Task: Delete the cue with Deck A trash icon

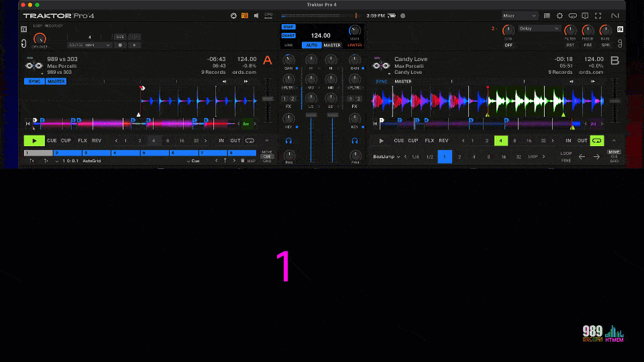Action: click(242, 161)
